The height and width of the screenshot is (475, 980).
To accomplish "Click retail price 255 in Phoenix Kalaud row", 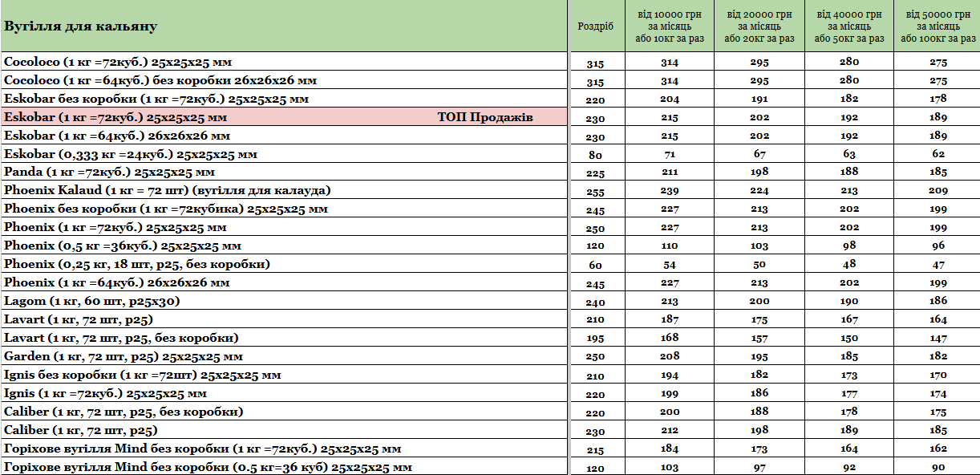I will tap(595, 193).
